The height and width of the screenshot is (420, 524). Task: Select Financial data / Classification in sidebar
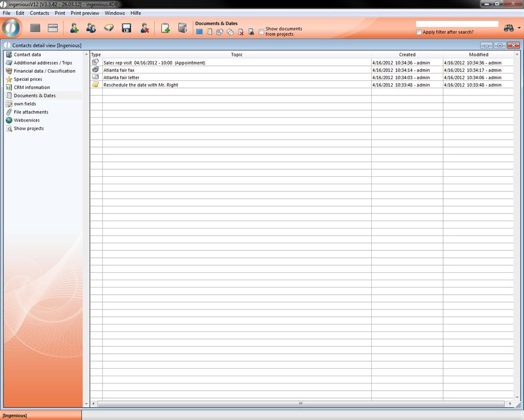(x=44, y=71)
